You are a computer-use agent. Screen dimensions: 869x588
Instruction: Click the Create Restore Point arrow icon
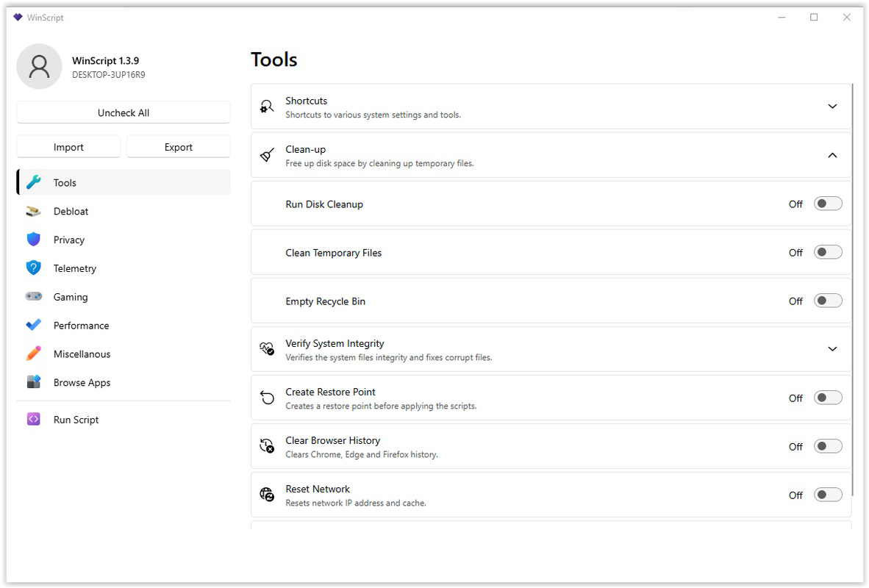[267, 398]
